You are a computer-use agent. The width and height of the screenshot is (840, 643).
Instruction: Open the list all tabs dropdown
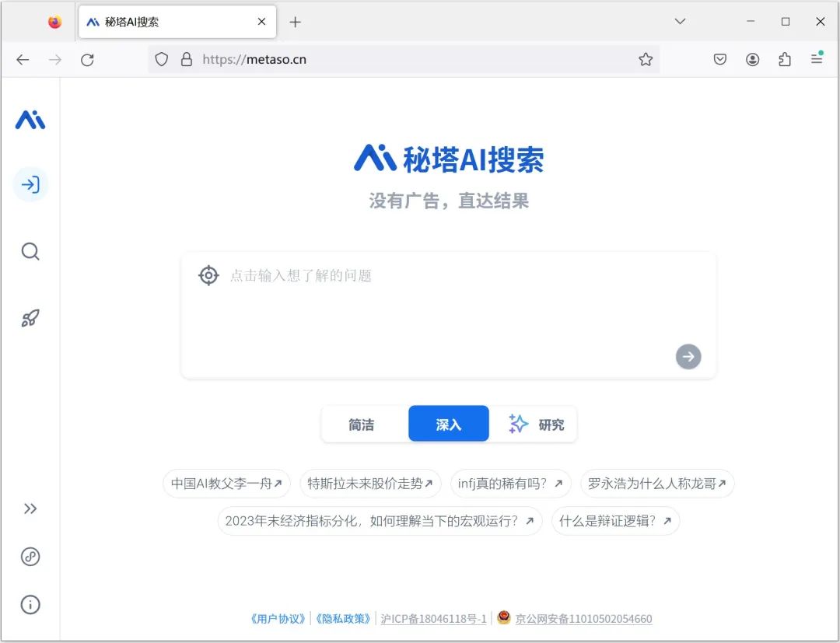point(680,22)
